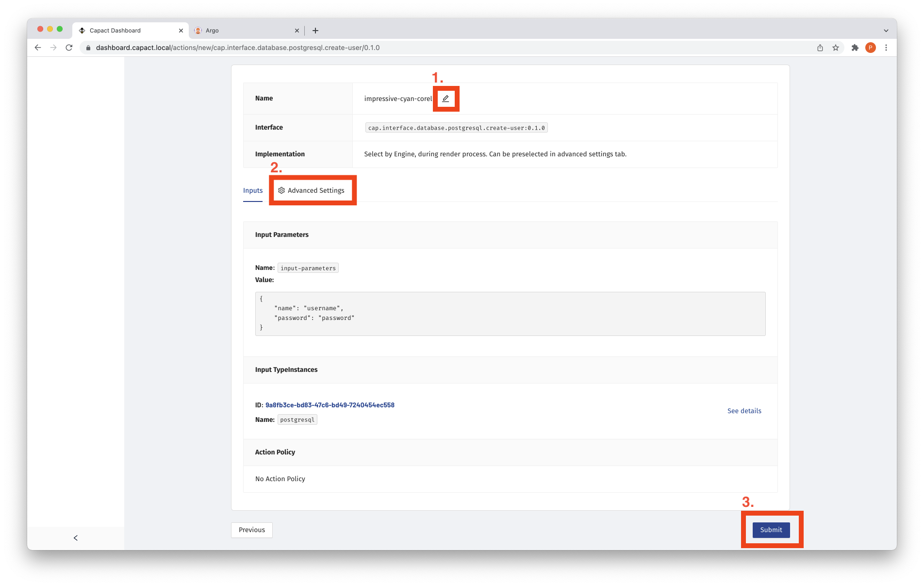Share this page via the share icon
Screen dimensions: 924x586
[x=820, y=48]
